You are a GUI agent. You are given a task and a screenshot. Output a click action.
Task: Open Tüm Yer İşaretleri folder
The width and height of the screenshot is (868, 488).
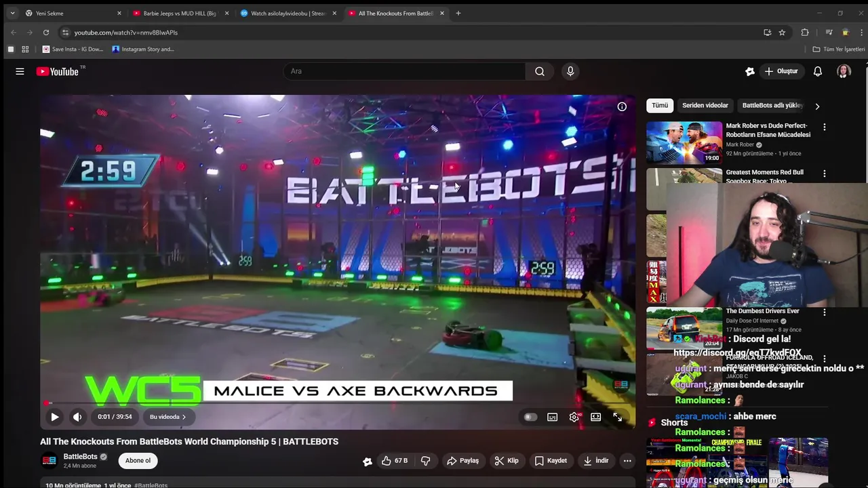click(x=839, y=49)
